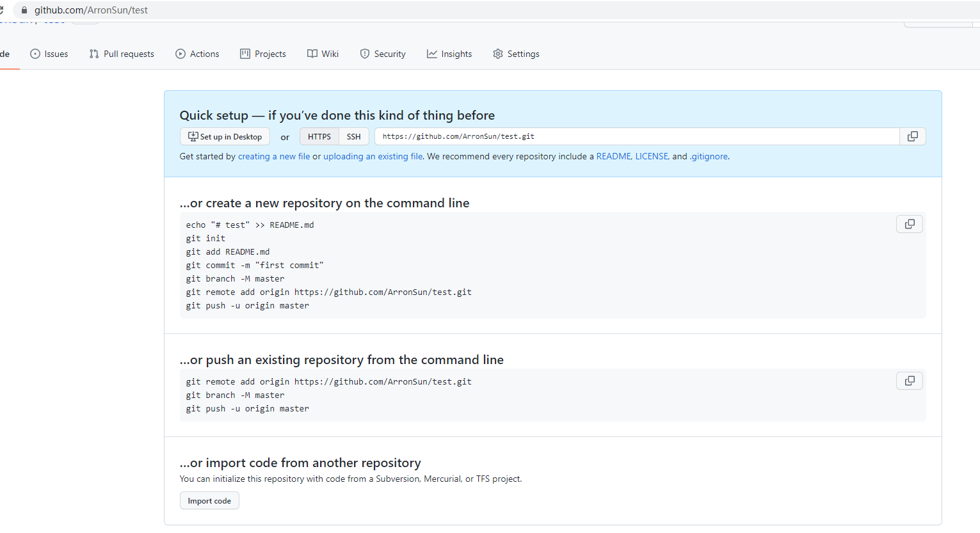Switch to the Projects tab
980x533 pixels.
(263, 54)
